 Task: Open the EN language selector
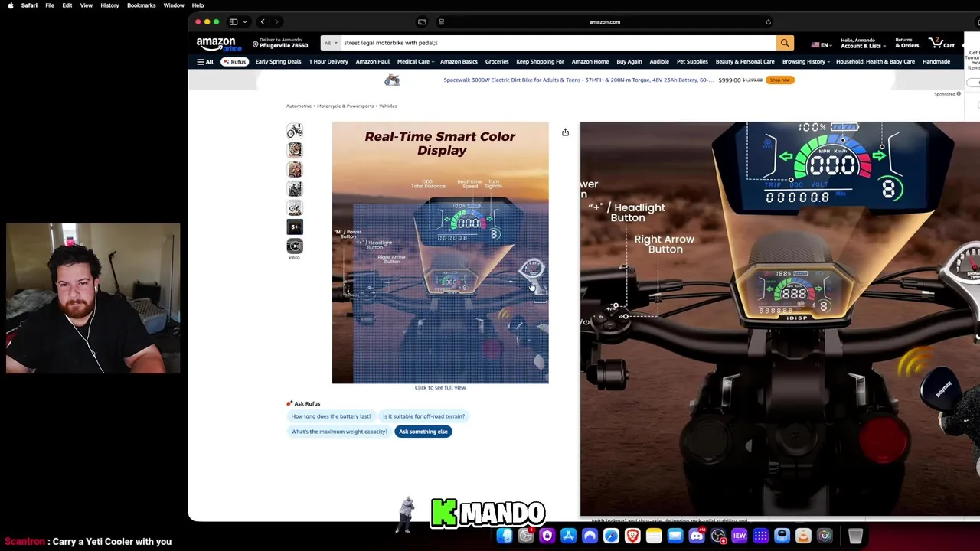820,45
